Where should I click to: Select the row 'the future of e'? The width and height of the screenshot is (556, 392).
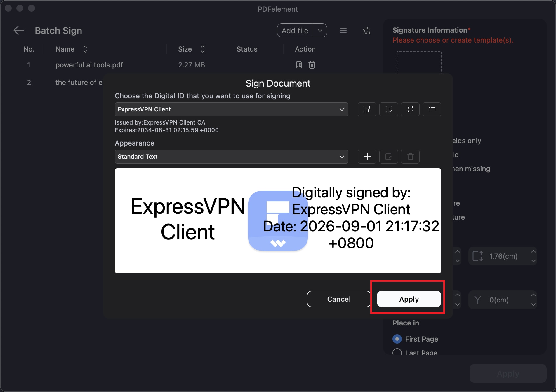[x=79, y=83]
